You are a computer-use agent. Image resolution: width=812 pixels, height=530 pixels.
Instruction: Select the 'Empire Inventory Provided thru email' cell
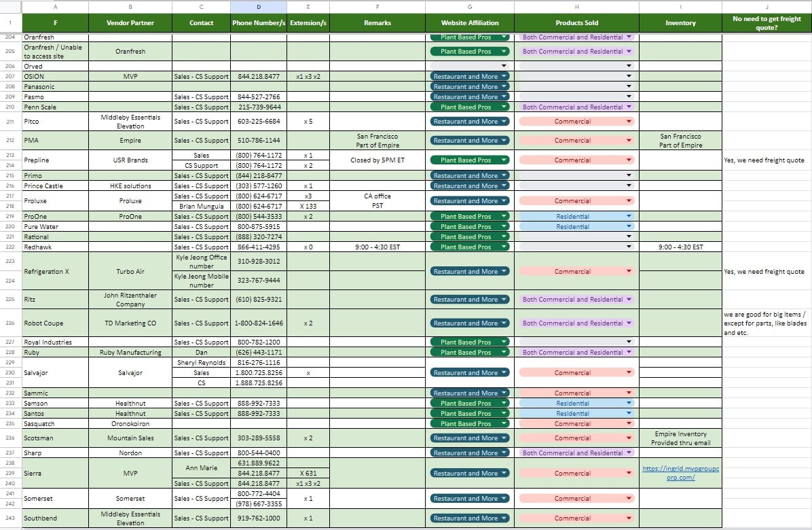(680, 438)
